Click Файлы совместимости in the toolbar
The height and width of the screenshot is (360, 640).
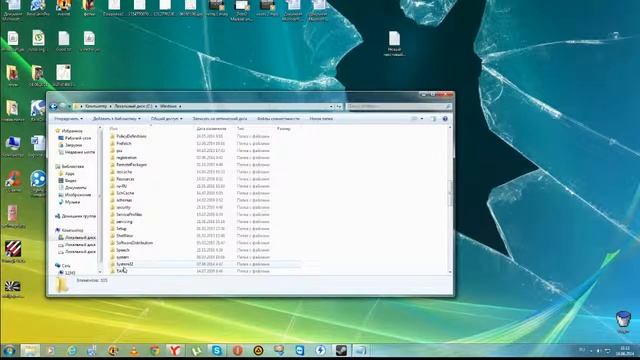[x=278, y=119]
